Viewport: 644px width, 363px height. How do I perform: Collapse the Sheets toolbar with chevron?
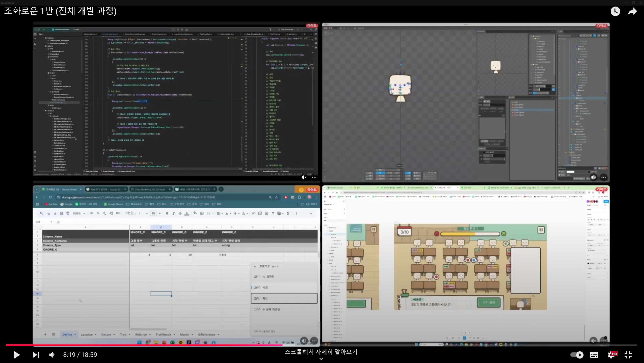coord(311,213)
